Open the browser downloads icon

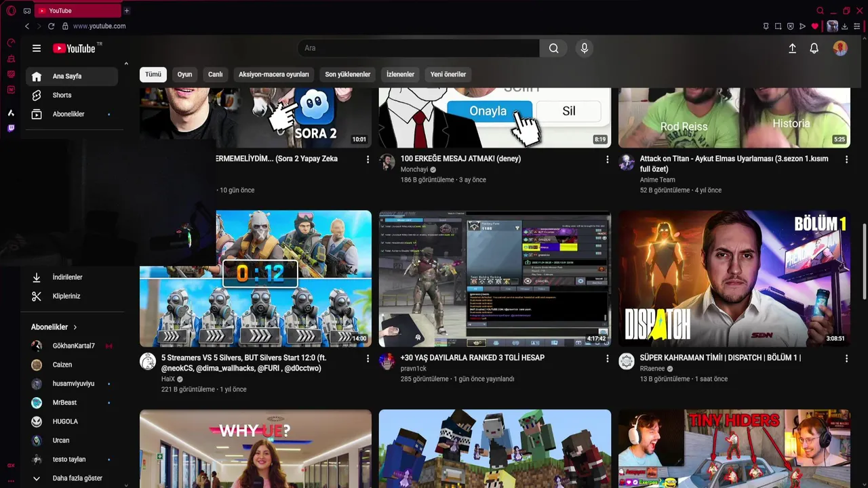845,26
